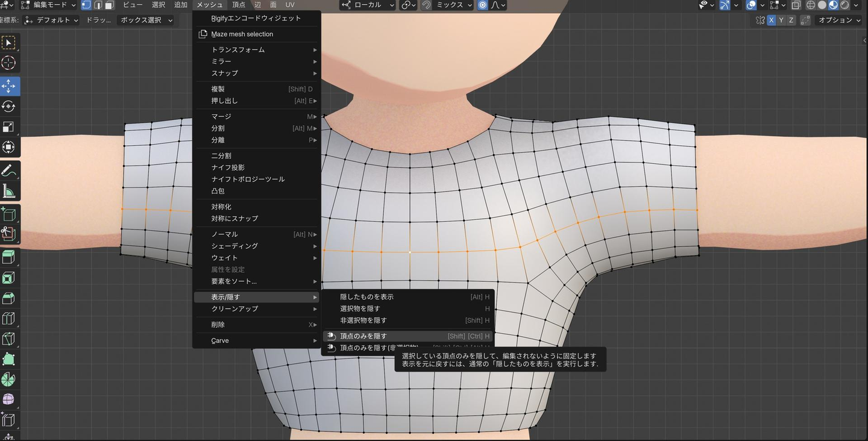
Task: Open the UV menu in header
Action: (290, 5)
